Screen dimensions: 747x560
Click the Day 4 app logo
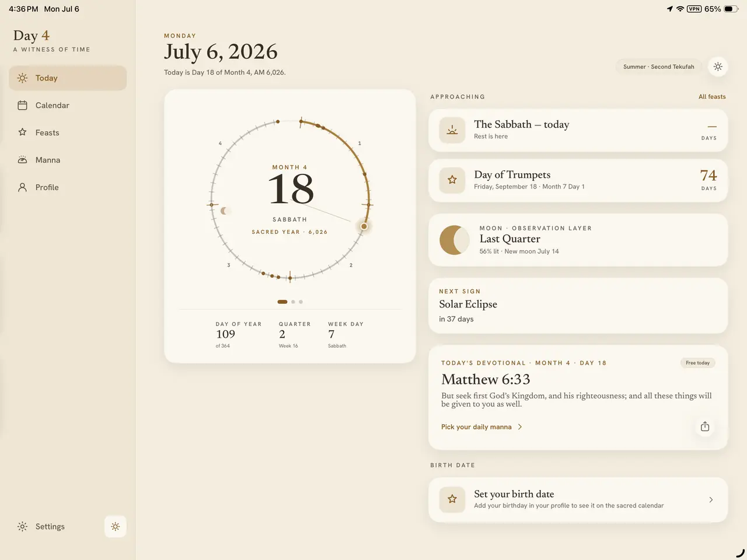pyautogui.click(x=32, y=36)
